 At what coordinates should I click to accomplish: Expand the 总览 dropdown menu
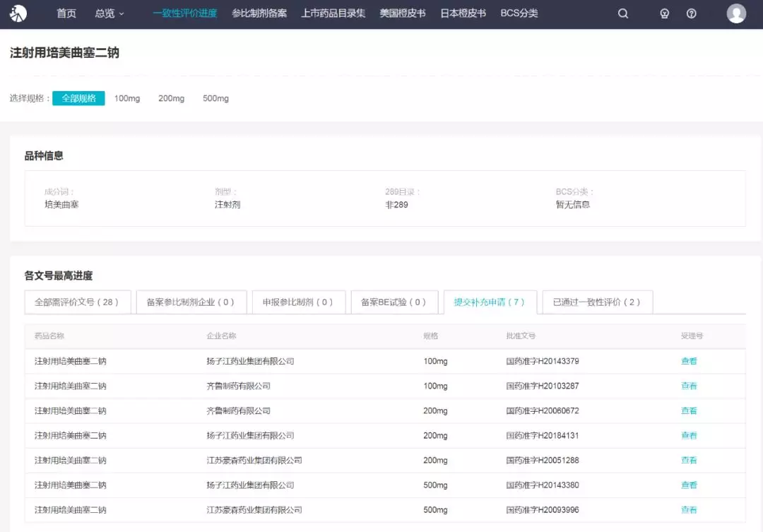(110, 13)
